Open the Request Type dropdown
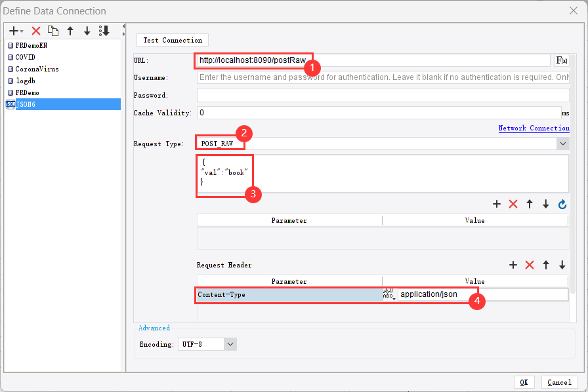The image size is (588, 392). click(563, 143)
